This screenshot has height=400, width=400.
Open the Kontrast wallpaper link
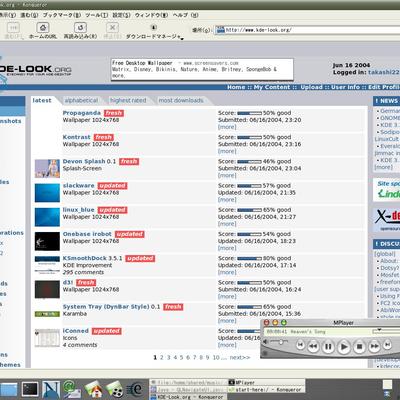click(x=77, y=137)
